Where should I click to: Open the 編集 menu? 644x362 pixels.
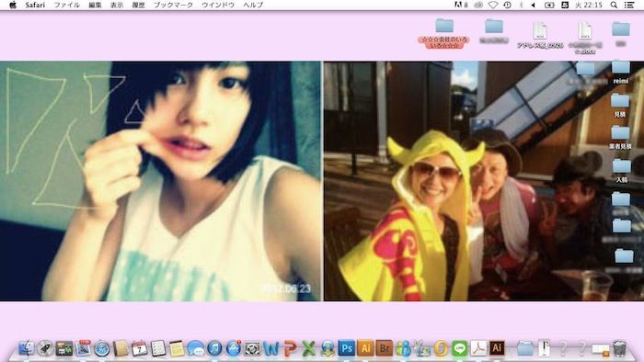click(x=95, y=5)
